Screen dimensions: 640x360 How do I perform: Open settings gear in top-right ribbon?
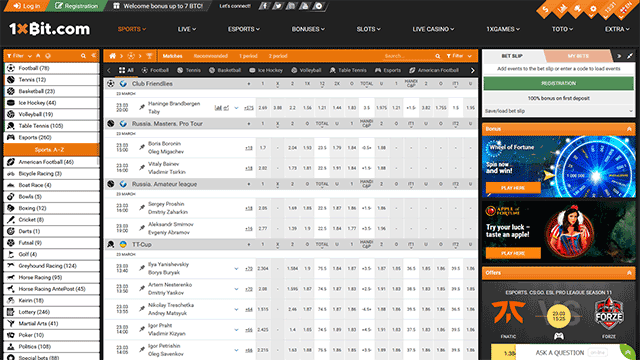pyautogui.click(x=593, y=9)
